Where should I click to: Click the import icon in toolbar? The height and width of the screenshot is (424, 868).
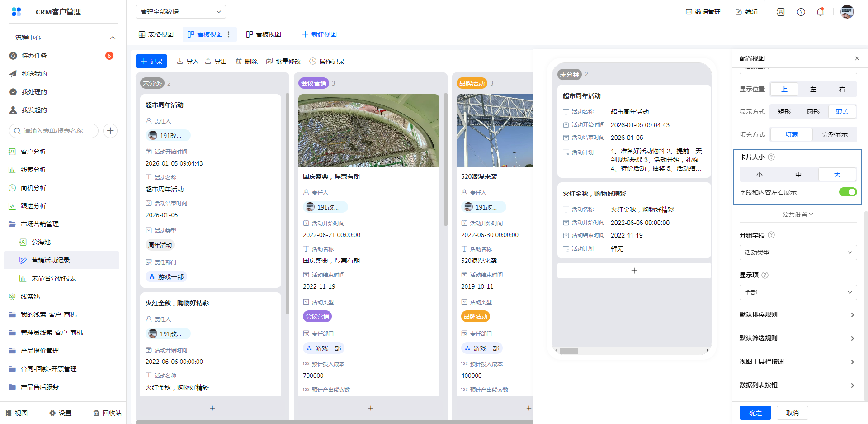pyautogui.click(x=180, y=61)
